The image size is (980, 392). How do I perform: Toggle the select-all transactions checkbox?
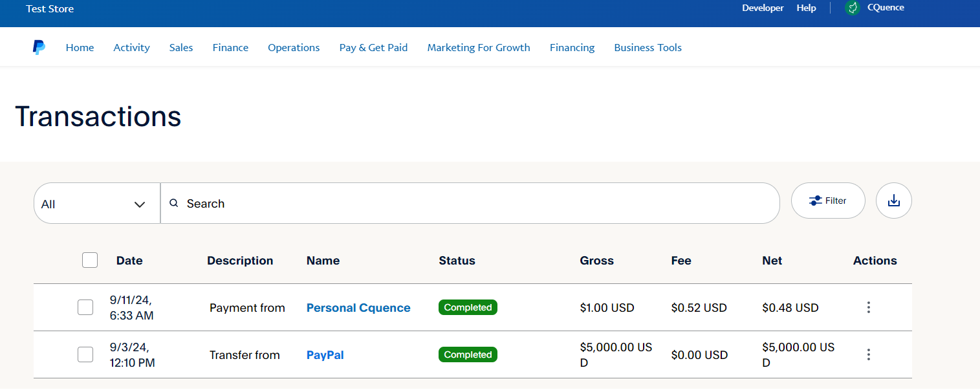[x=90, y=260]
